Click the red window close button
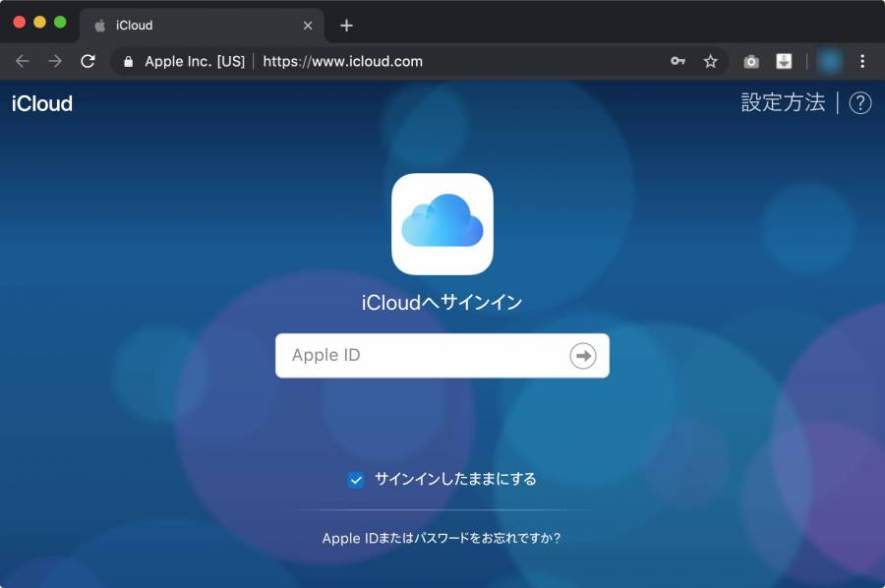 20,22
